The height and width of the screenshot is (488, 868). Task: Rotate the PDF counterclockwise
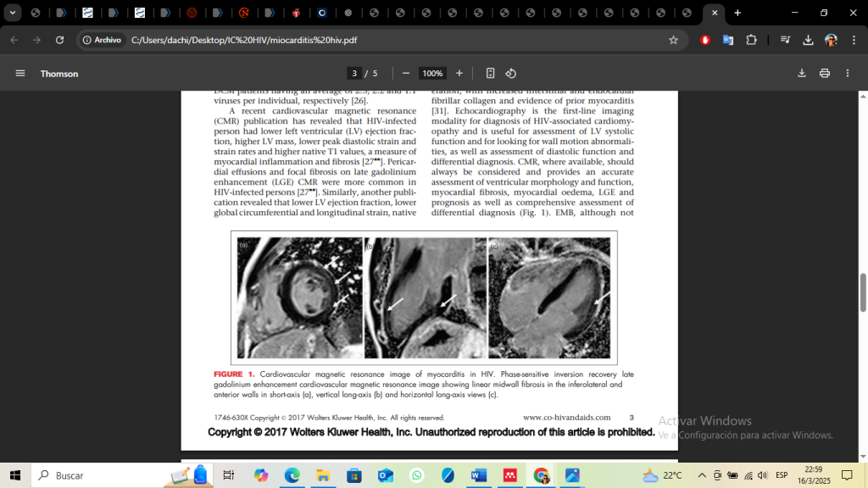[511, 74]
